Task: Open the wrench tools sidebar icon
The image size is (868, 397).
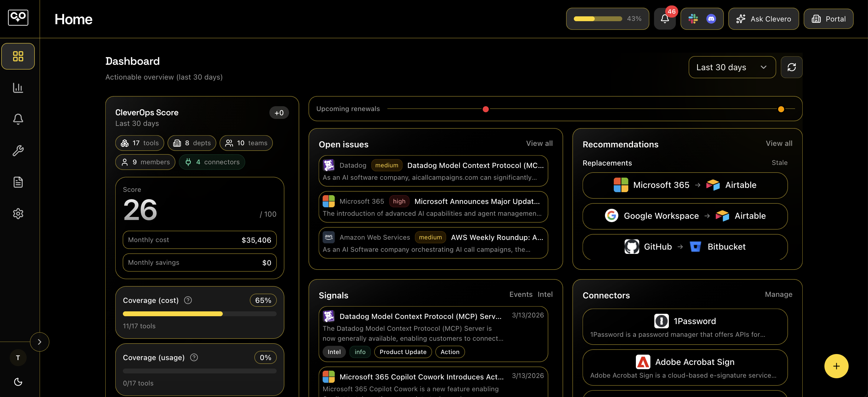Action: click(x=18, y=151)
